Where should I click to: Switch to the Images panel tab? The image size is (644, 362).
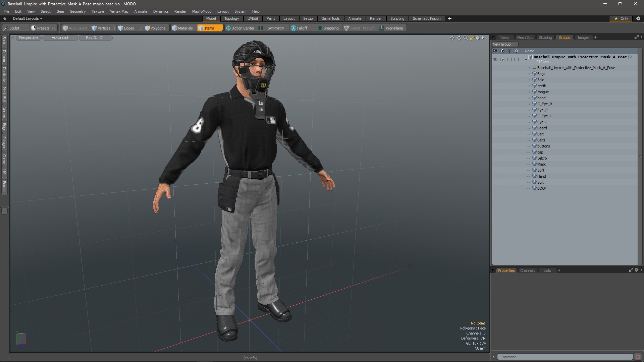583,38
